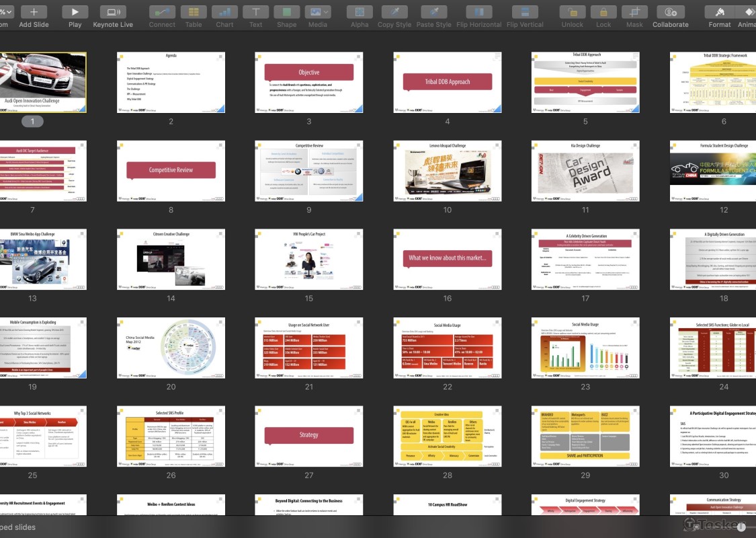Select slide 23 Social Media Usage chart
Image resolution: width=756 pixels, height=538 pixels.
point(585,348)
